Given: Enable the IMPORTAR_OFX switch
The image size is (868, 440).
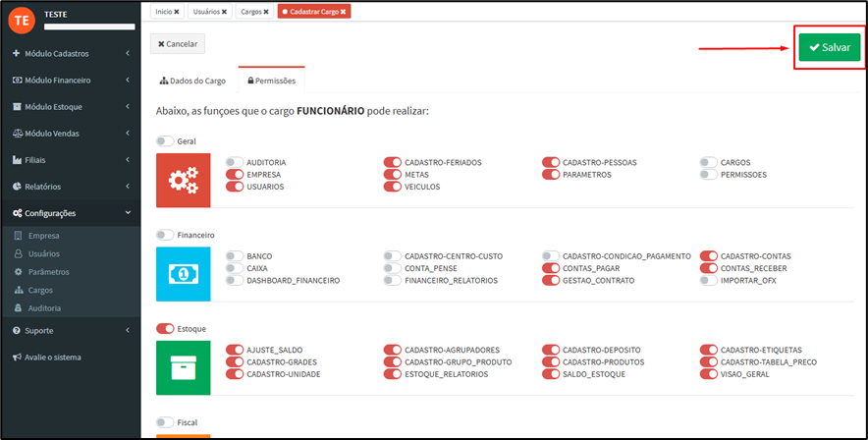Looking at the screenshot, I should click(x=709, y=280).
